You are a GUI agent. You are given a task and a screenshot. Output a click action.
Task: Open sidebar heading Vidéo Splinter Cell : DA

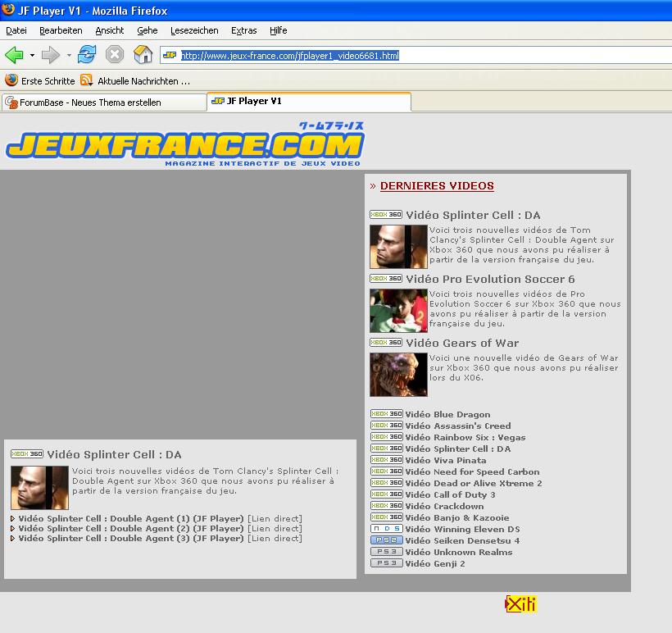pyautogui.click(x=473, y=215)
